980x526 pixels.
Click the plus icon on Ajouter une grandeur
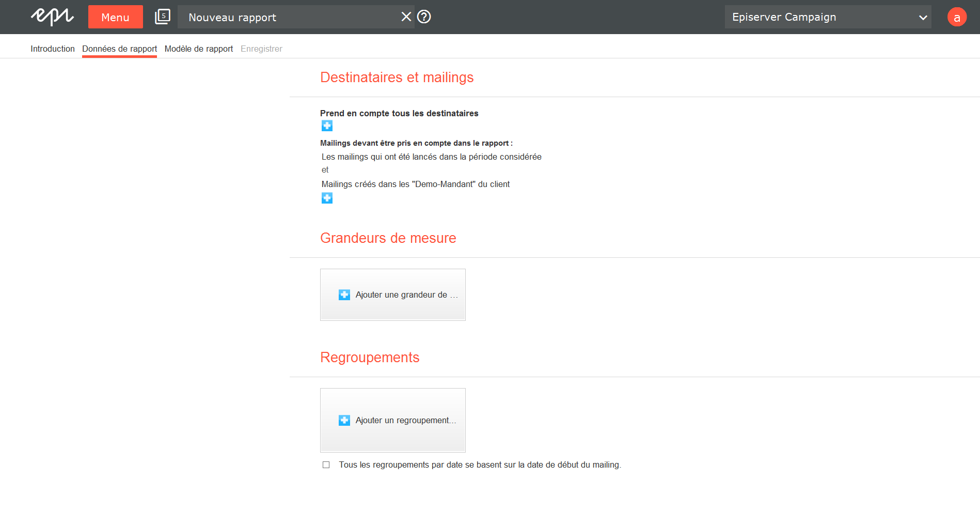click(344, 294)
